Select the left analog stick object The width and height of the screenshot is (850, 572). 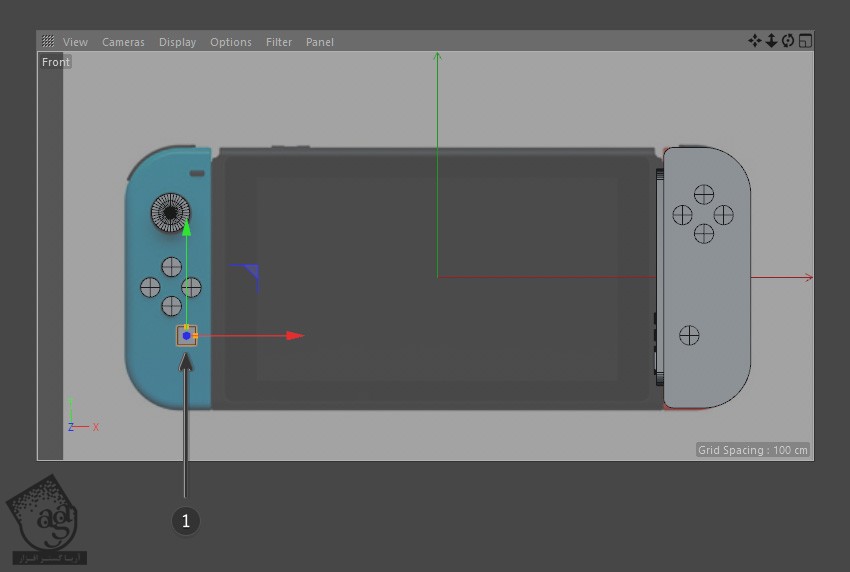(x=170, y=213)
